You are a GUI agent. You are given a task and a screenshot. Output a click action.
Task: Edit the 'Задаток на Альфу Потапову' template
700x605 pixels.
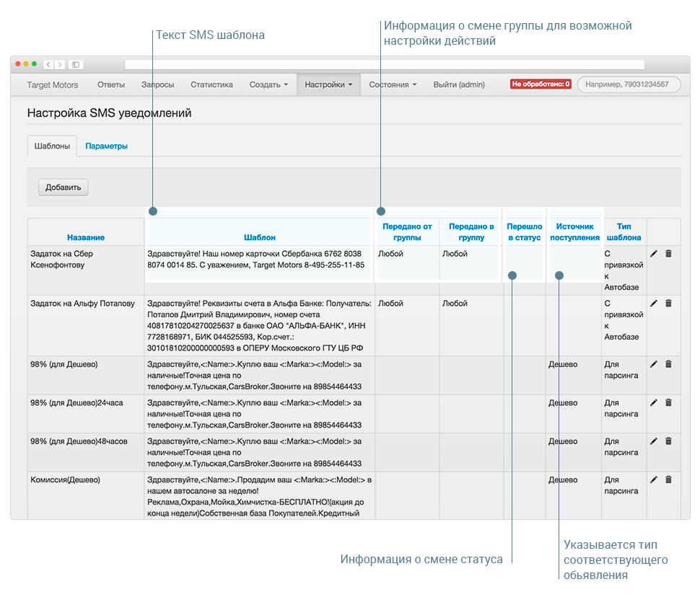click(654, 304)
